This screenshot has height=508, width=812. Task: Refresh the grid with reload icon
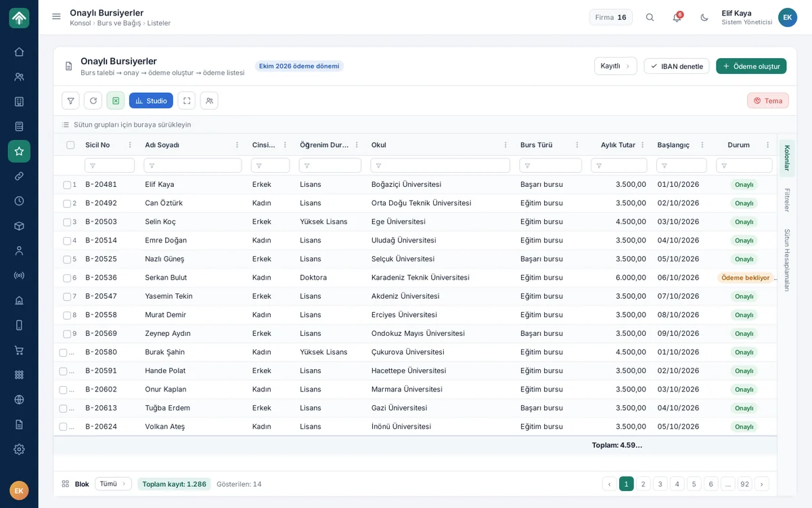tap(93, 101)
